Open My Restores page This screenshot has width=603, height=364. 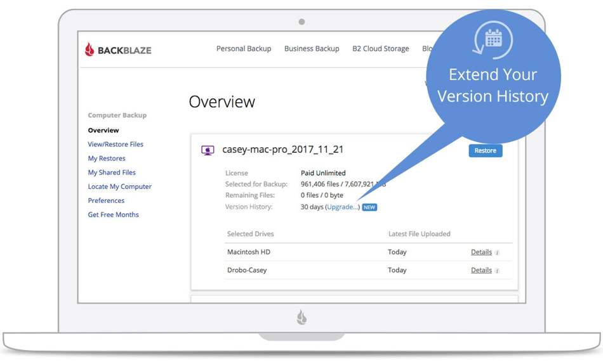tap(107, 159)
